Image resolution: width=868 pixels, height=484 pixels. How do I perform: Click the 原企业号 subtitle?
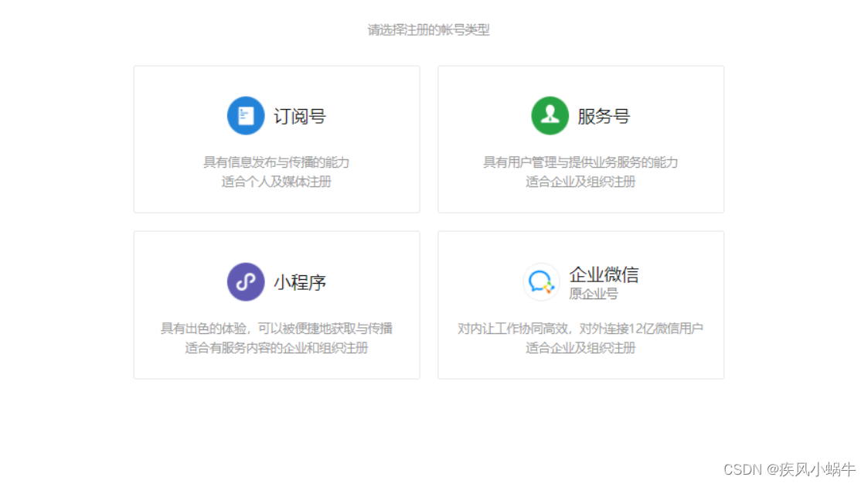coord(594,294)
